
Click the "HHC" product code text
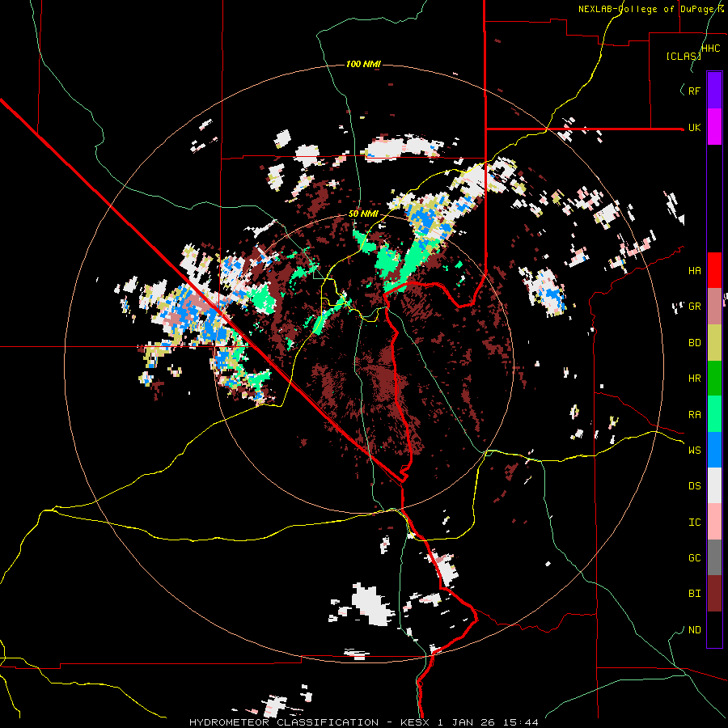pos(711,49)
